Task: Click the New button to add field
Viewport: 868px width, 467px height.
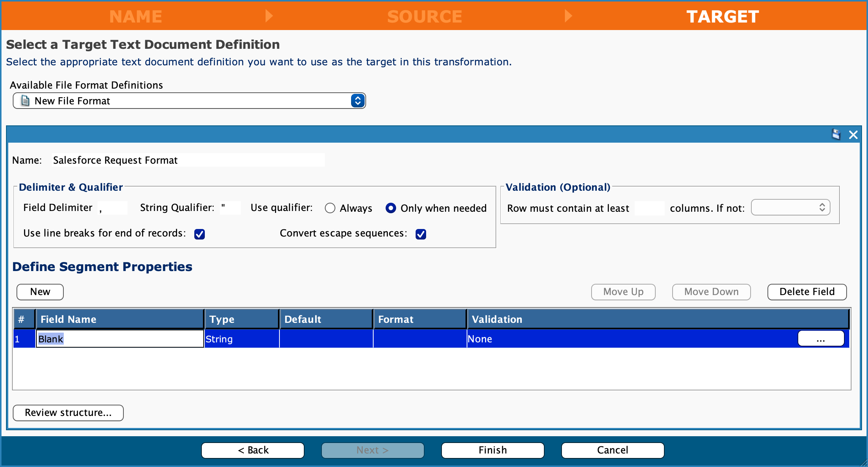Action: [x=40, y=291]
